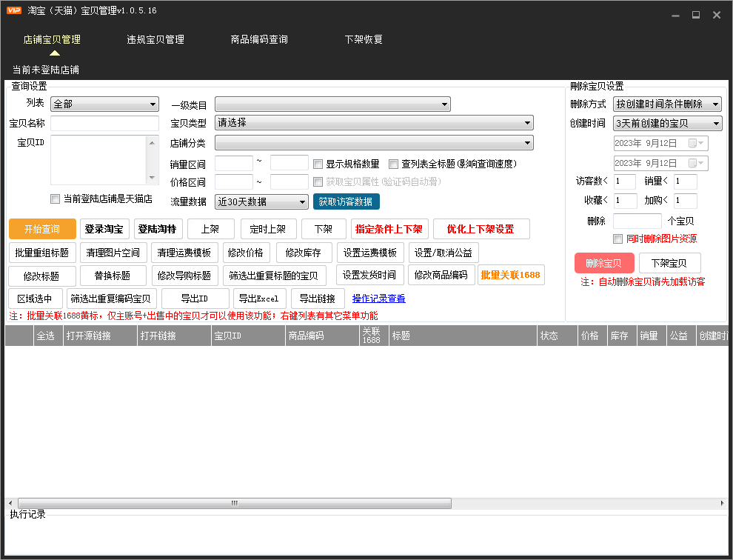Click 设置发货时间 button

[369, 275]
